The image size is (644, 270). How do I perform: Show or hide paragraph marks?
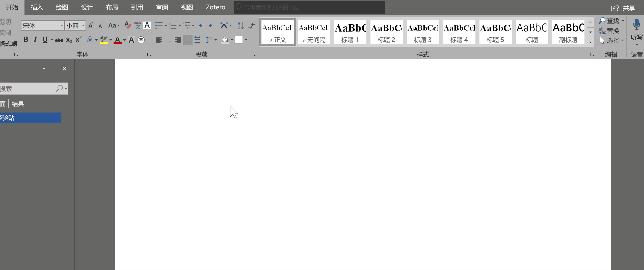(x=252, y=25)
